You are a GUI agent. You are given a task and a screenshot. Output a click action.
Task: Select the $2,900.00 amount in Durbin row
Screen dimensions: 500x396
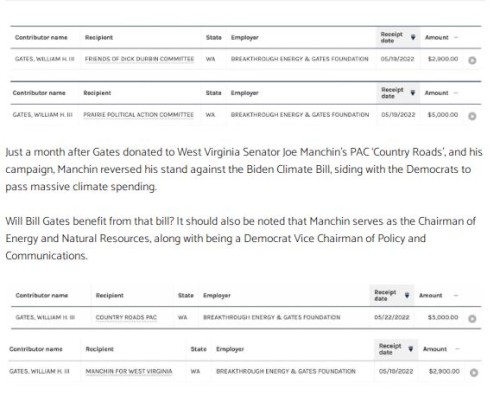pos(443,59)
